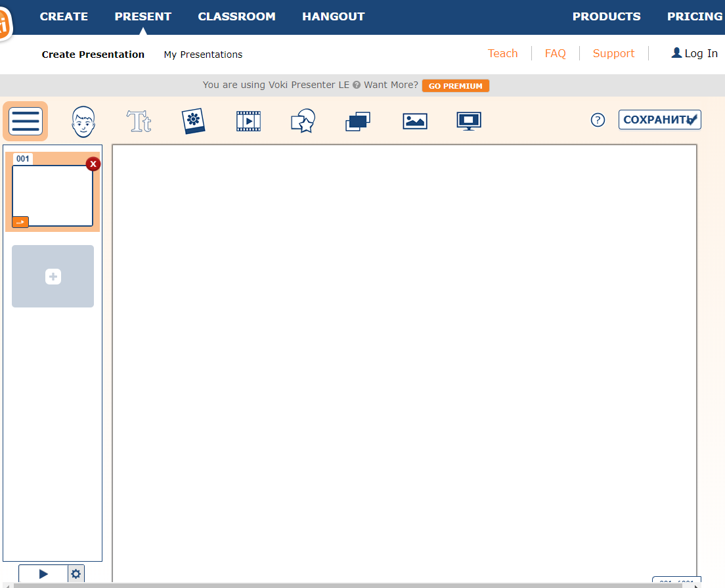The width and height of the screenshot is (725, 588).
Task: Insert a video onto the slide
Action: tap(248, 121)
